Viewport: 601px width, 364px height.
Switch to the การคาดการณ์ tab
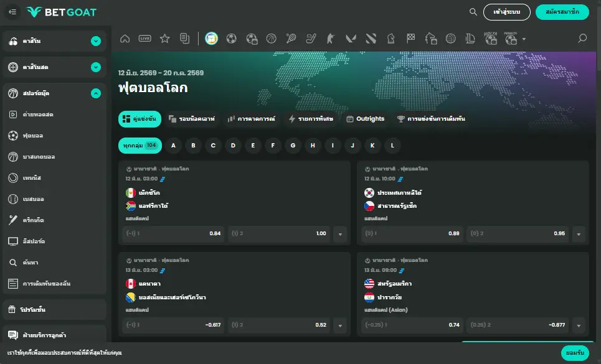(252, 119)
